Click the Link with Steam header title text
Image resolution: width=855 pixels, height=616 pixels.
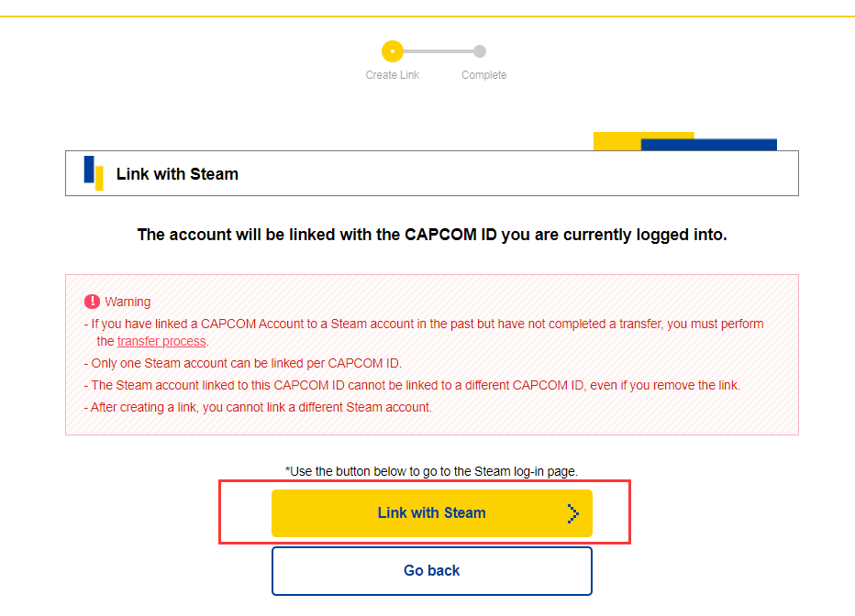(x=177, y=174)
